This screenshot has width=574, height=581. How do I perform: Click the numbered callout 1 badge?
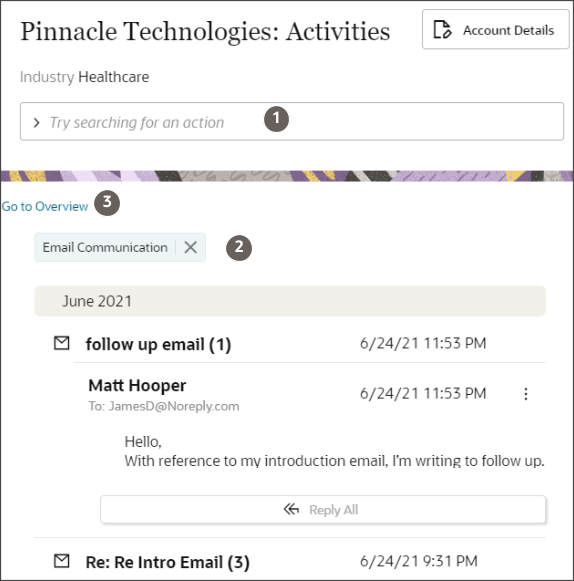click(276, 119)
